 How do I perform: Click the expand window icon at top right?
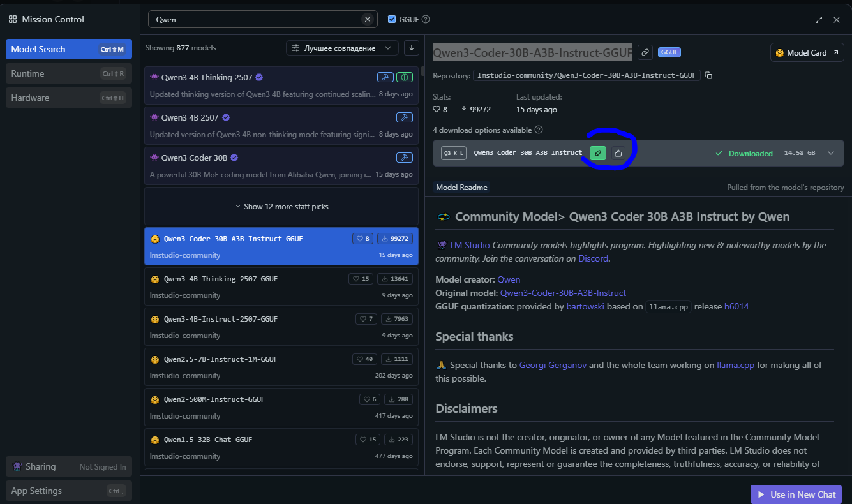(819, 20)
